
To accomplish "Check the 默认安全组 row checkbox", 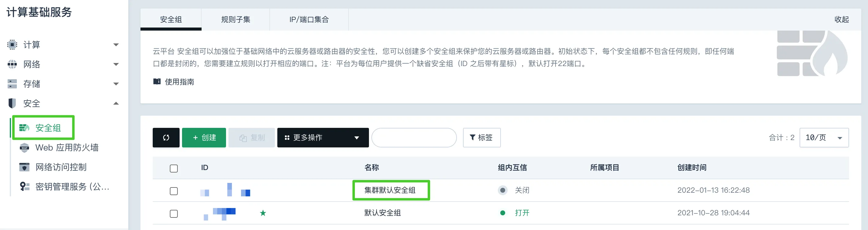I will pyautogui.click(x=174, y=214).
